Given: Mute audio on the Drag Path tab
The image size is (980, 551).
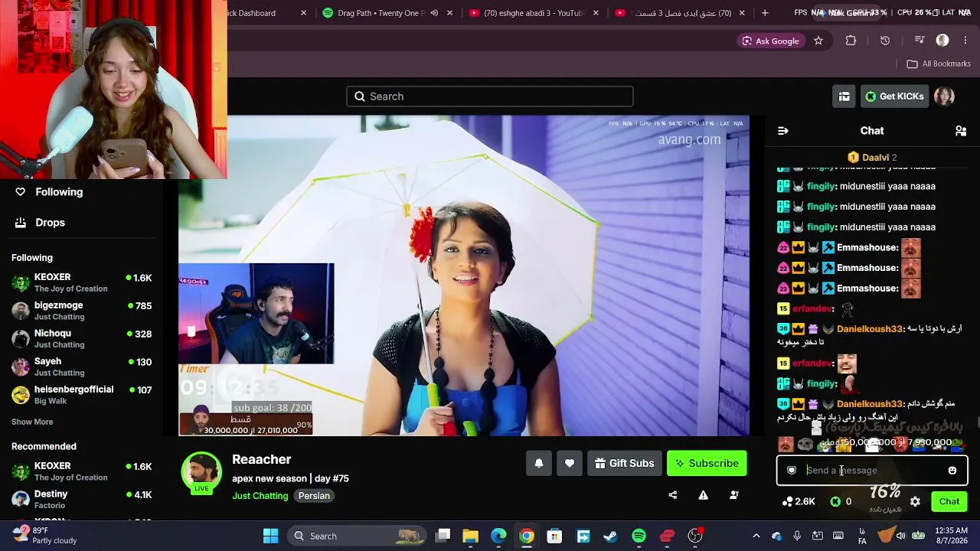Looking at the screenshot, I should click(434, 13).
